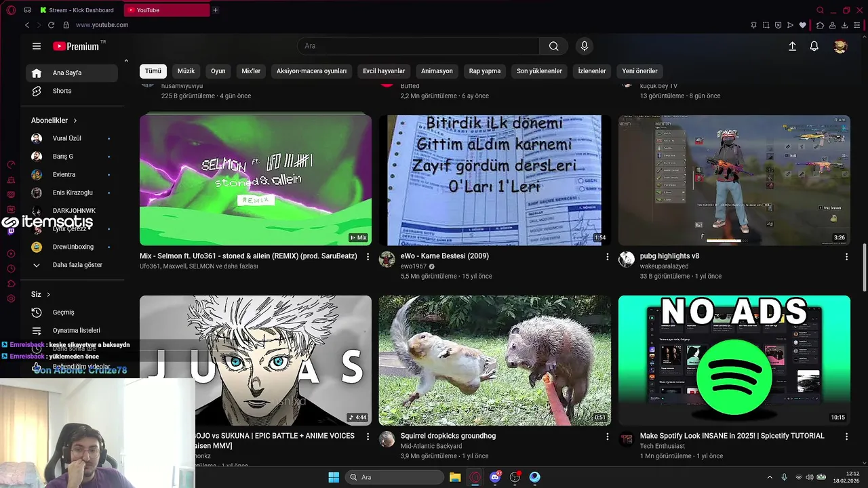Open the account avatar menu

[x=840, y=46]
